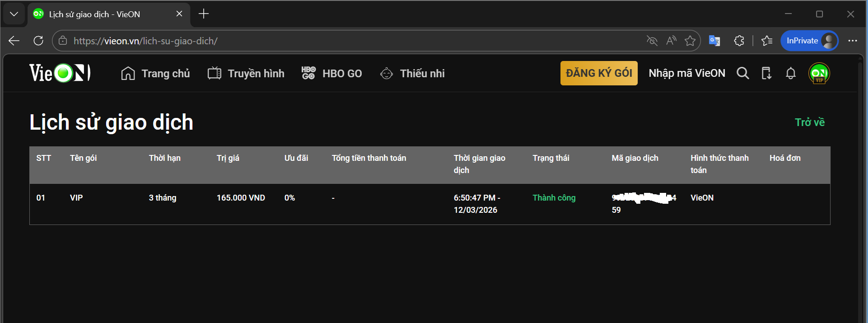Reload the page with refresh icon
This screenshot has height=323, width=868.
38,41
